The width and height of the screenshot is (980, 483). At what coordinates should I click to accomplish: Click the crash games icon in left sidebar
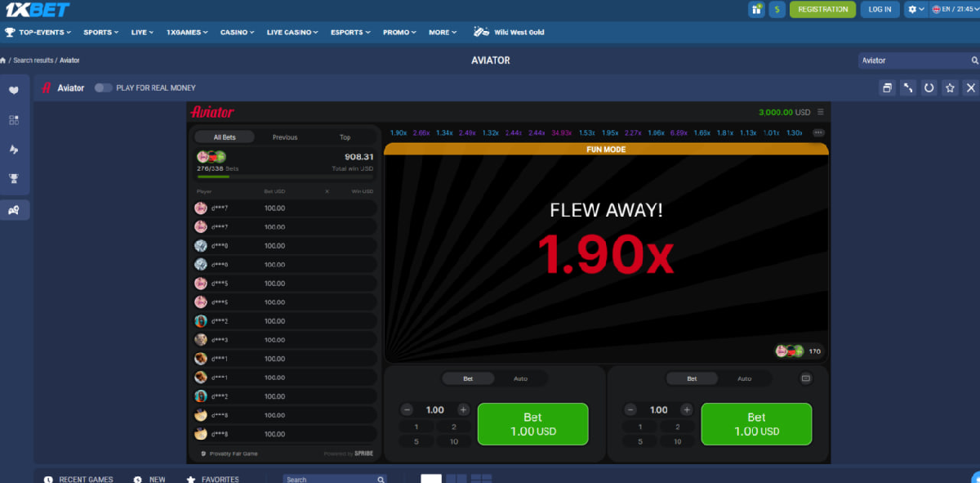coord(14,150)
